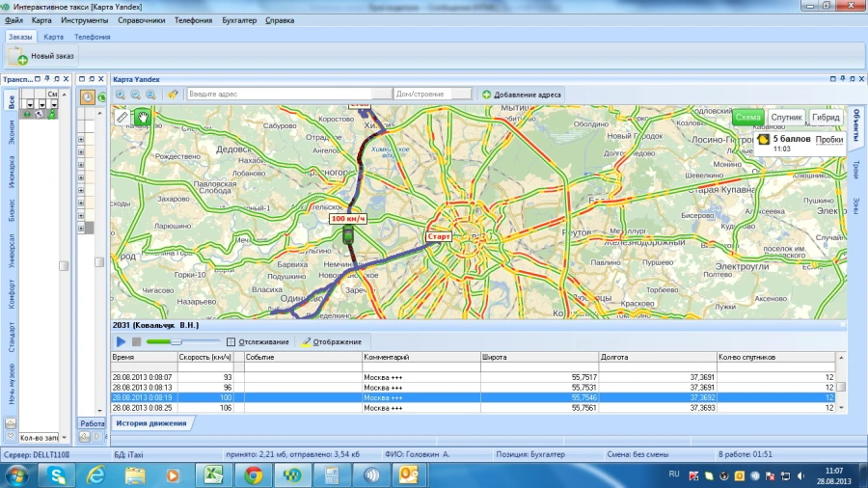Viewport: 868px width, 488px height.
Task: Open the first filter dropdown in transport panel
Action: [x=29, y=104]
